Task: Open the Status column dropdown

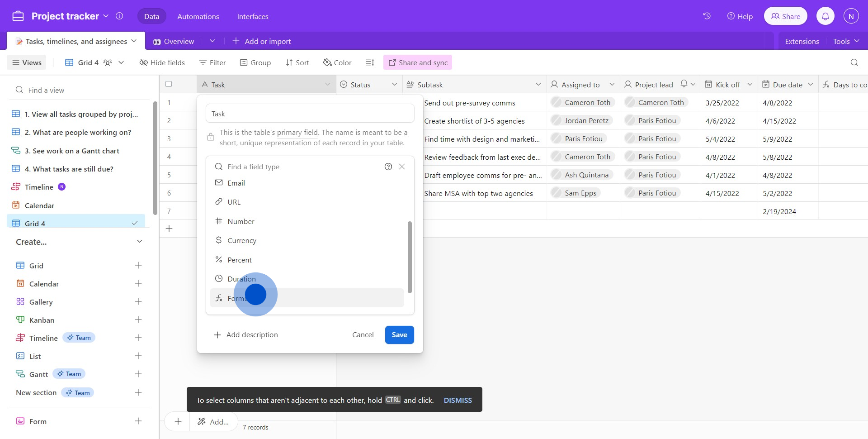Action: 394,85
